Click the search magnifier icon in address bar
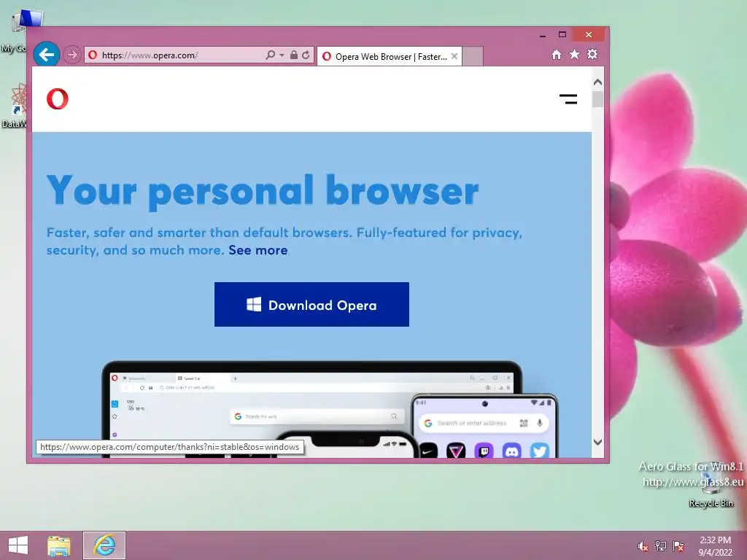The height and width of the screenshot is (560, 747). click(x=270, y=55)
